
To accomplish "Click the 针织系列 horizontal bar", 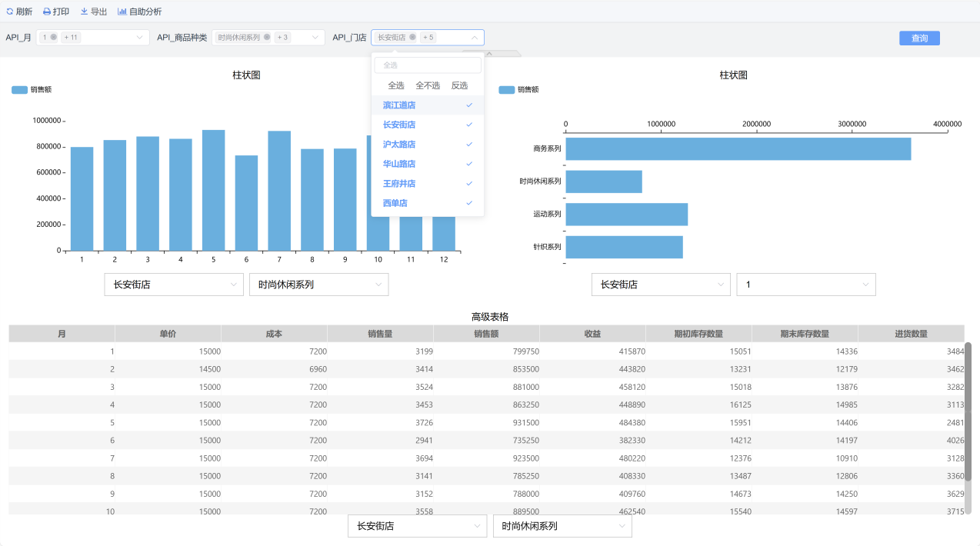I will (x=624, y=248).
